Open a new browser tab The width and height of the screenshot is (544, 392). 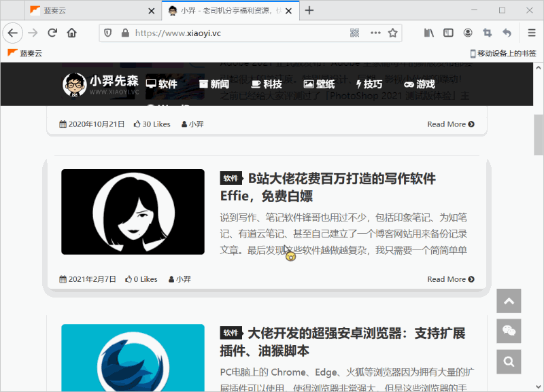(309, 10)
